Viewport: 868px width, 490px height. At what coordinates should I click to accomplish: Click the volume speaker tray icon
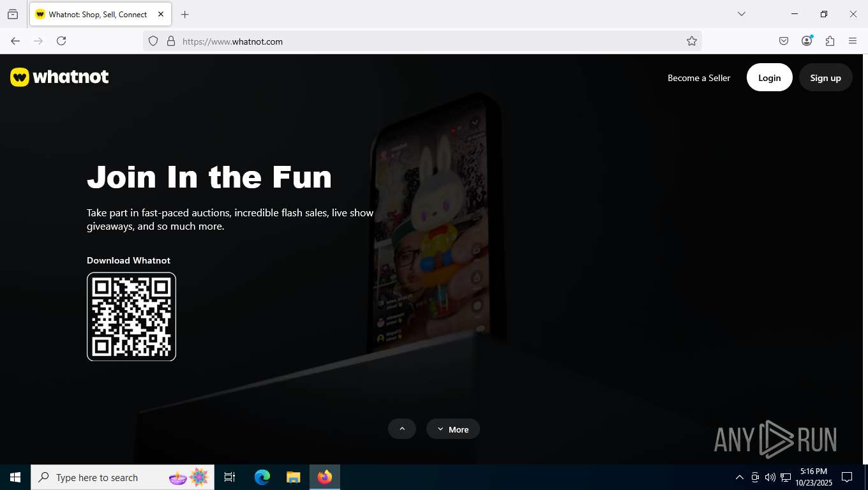[x=770, y=477]
